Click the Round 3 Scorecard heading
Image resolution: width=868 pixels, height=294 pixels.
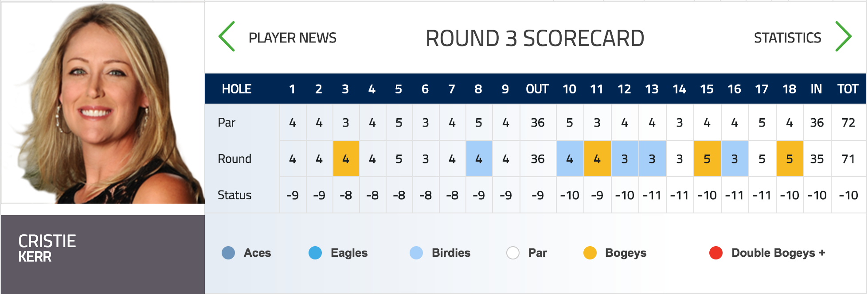(535, 39)
